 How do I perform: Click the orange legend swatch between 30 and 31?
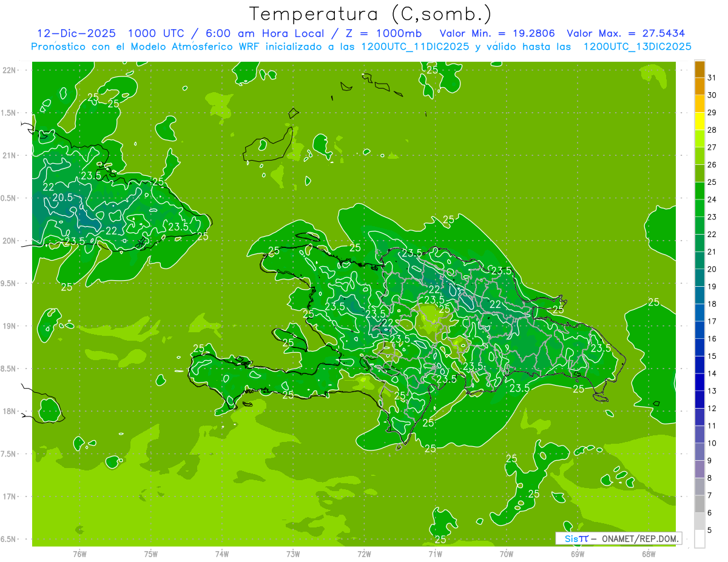pos(699,87)
